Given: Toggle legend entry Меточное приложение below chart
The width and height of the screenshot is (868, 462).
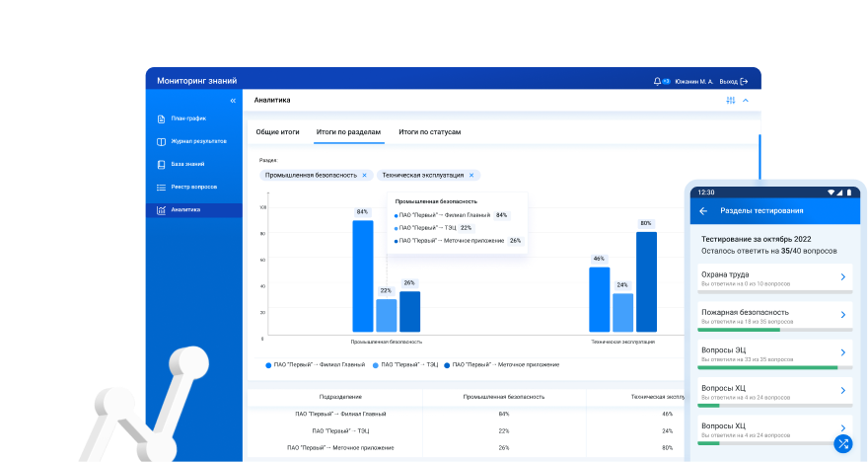Looking at the screenshot, I should point(501,365).
